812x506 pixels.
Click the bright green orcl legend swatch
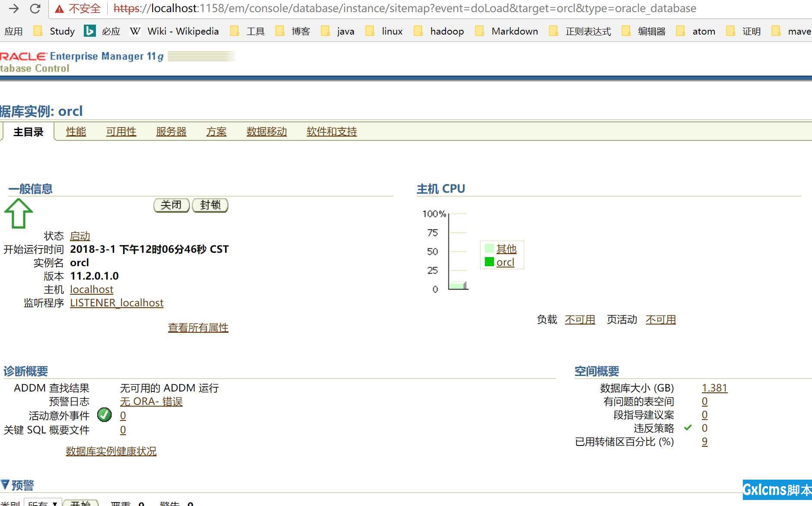tap(489, 261)
